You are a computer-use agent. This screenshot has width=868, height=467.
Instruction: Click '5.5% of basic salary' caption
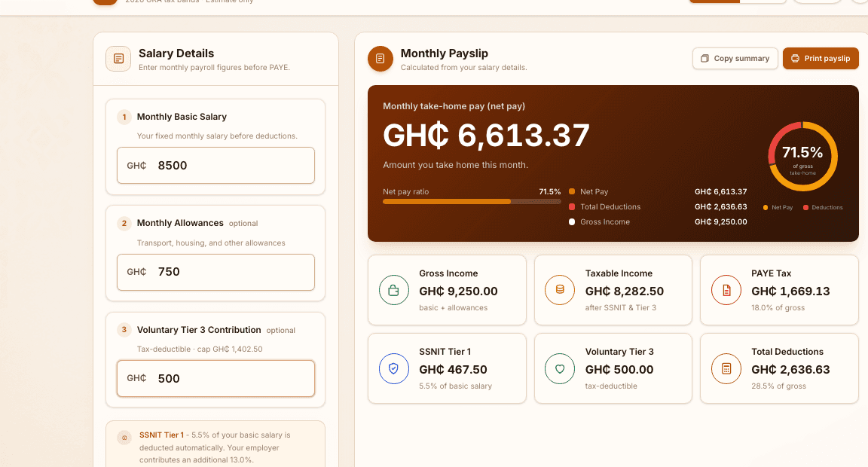pyautogui.click(x=456, y=386)
